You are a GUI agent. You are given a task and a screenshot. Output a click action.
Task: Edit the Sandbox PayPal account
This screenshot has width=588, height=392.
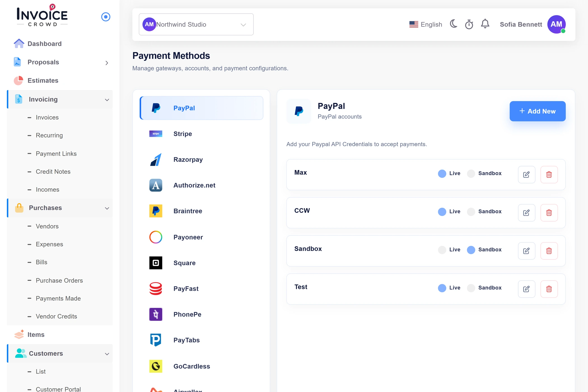526,251
